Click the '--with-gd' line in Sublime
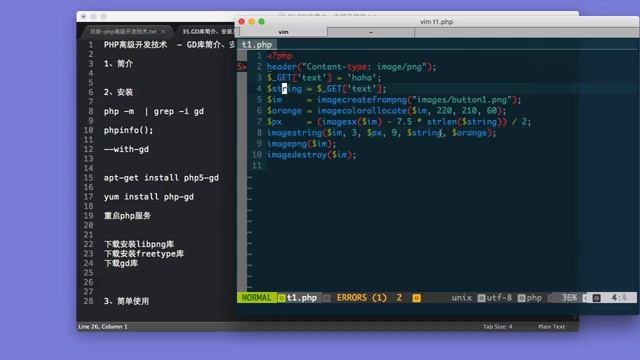The height and width of the screenshot is (360, 640). click(x=126, y=149)
